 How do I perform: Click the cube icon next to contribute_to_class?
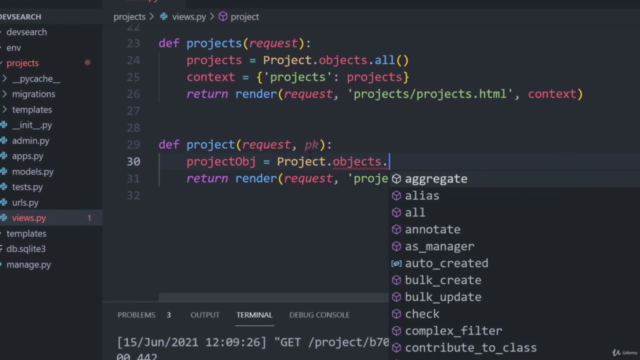pyautogui.click(x=396, y=348)
